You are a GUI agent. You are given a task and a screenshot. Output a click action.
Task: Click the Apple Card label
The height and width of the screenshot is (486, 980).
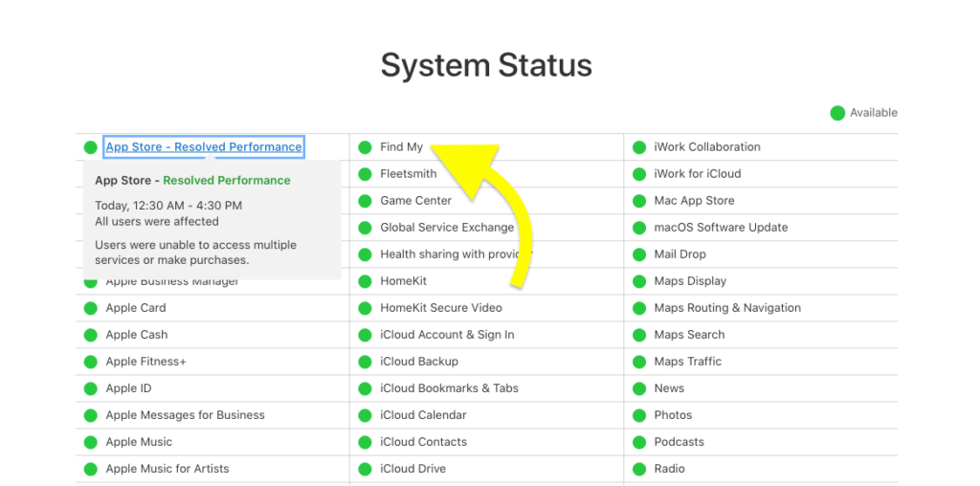(136, 308)
